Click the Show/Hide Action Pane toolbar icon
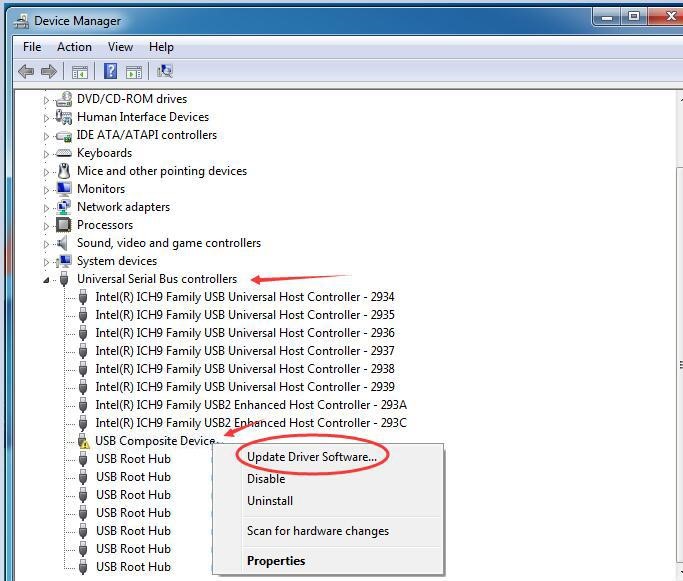Image resolution: width=683 pixels, height=581 pixels. [134, 71]
